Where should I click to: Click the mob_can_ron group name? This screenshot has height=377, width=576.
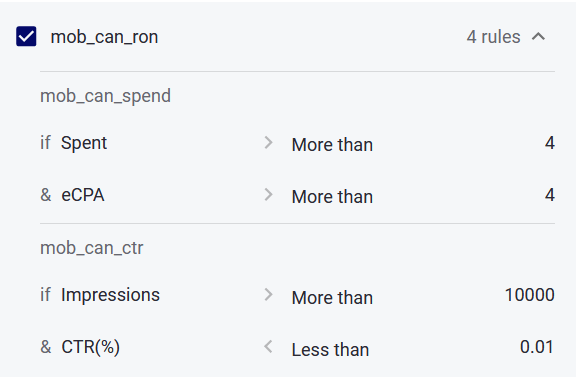click(x=104, y=37)
